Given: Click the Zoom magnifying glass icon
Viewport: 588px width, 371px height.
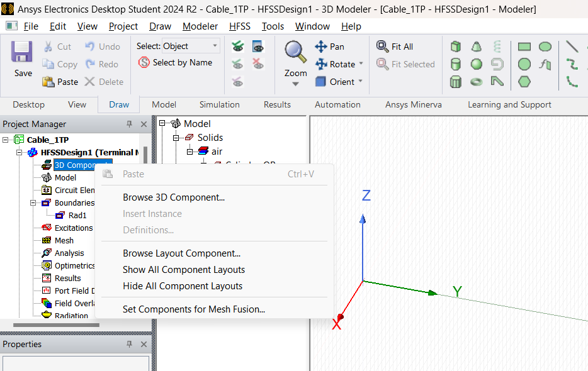Looking at the screenshot, I should coord(295,52).
